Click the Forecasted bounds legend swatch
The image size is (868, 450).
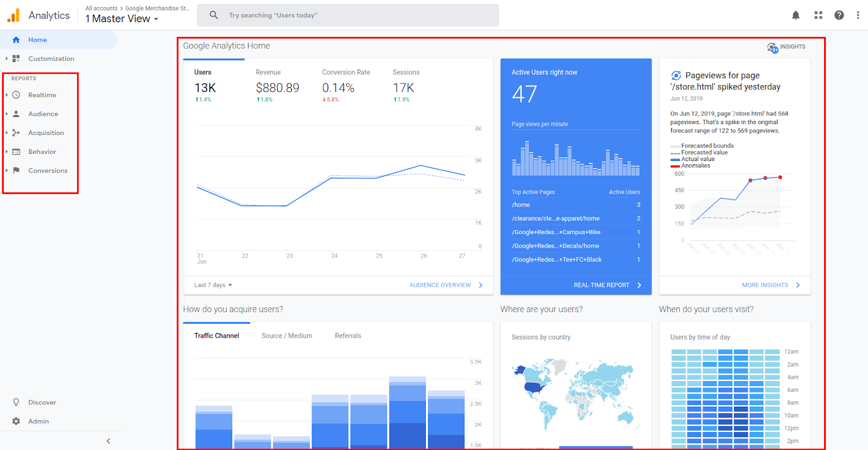click(675, 146)
